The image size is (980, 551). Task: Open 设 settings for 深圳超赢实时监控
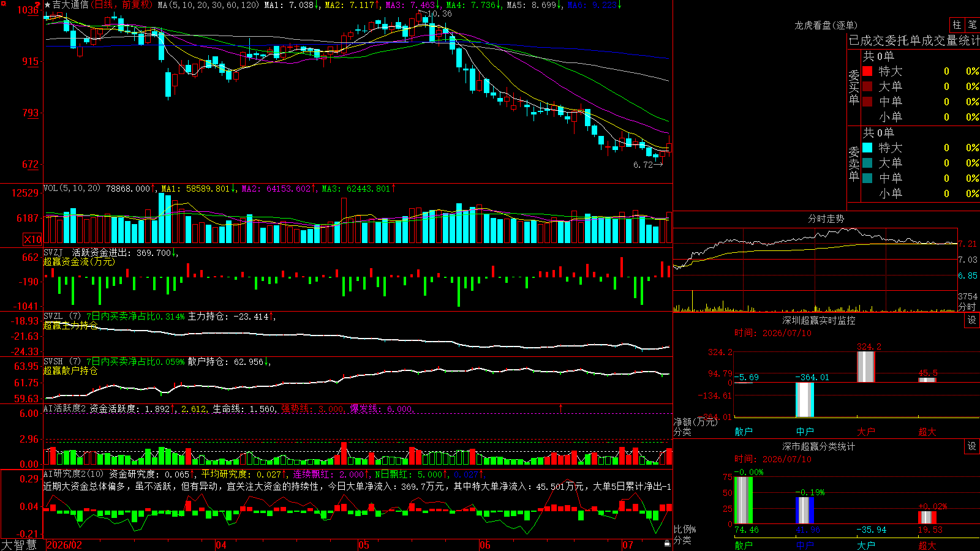click(x=972, y=320)
